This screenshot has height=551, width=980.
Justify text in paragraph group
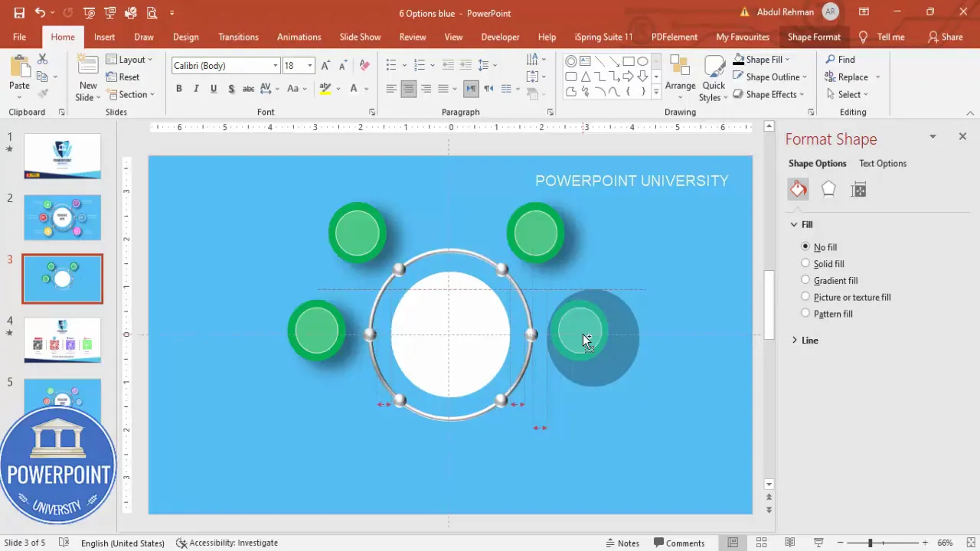pyautogui.click(x=443, y=89)
